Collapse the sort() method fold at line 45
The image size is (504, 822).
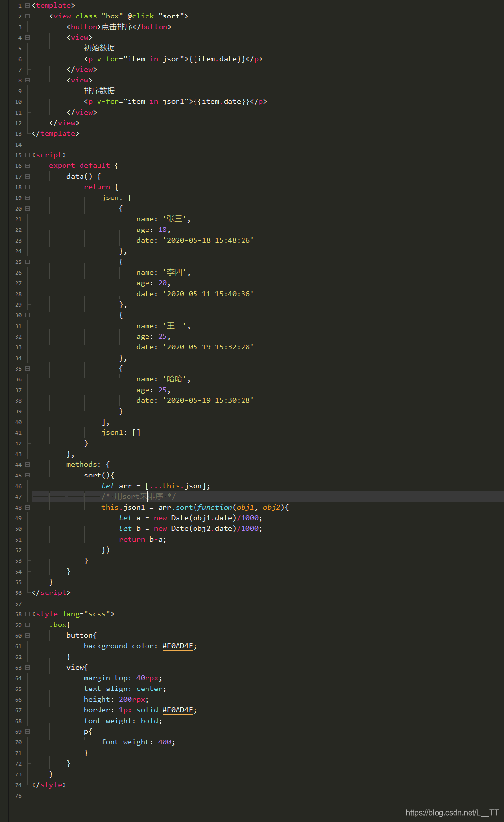pyautogui.click(x=27, y=475)
